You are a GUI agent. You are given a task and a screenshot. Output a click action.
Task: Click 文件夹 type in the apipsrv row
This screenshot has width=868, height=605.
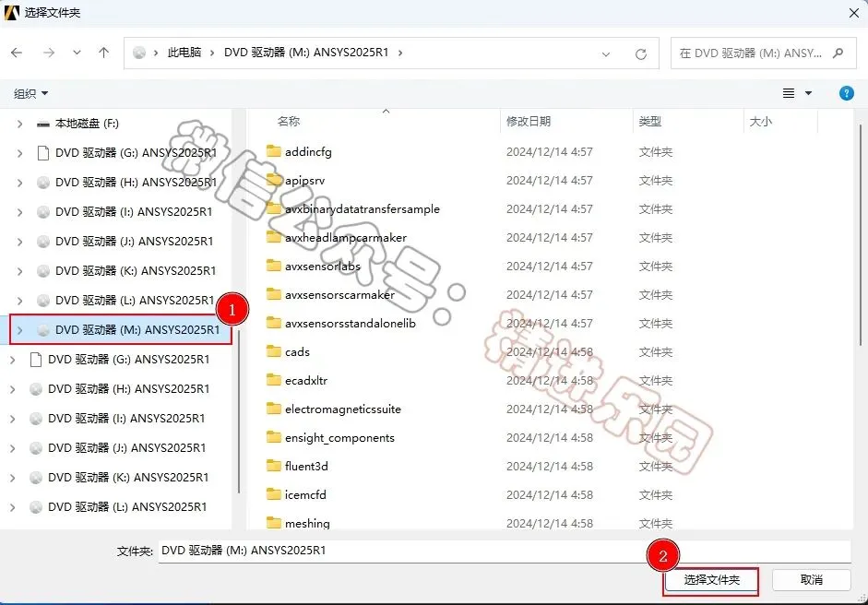(x=656, y=181)
